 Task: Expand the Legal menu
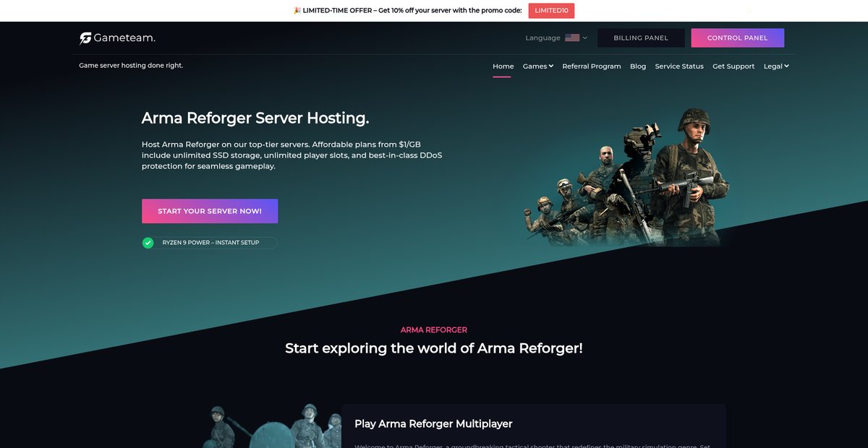click(776, 66)
